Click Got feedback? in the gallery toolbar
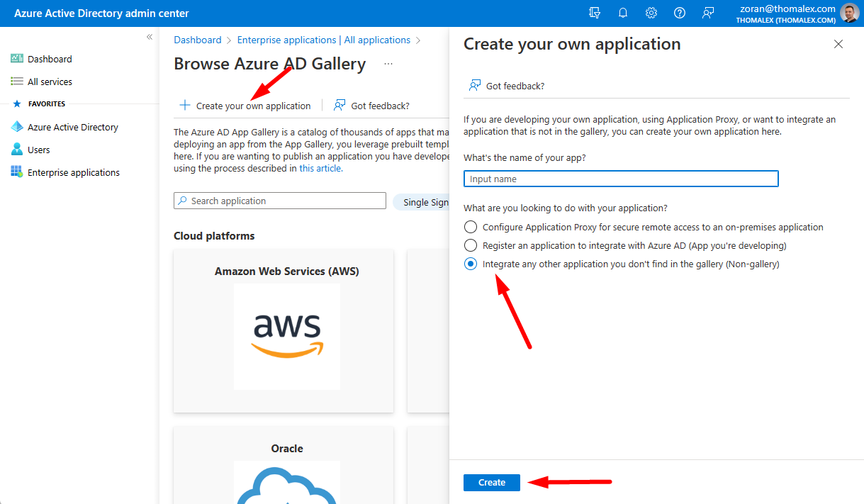Screen dimensions: 864x504 372,106
